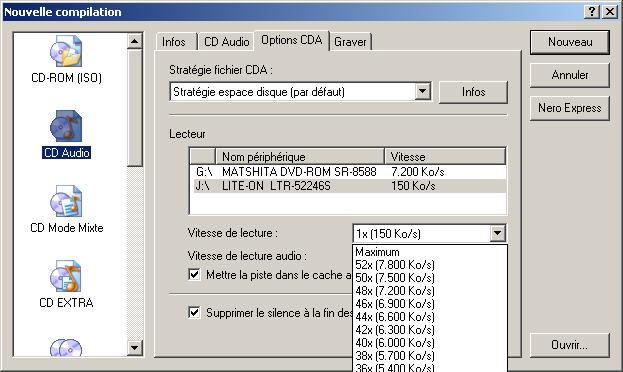The width and height of the screenshot is (623, 372).
Task: Select the CD Audio compilation icon
Action: point(66,126)
